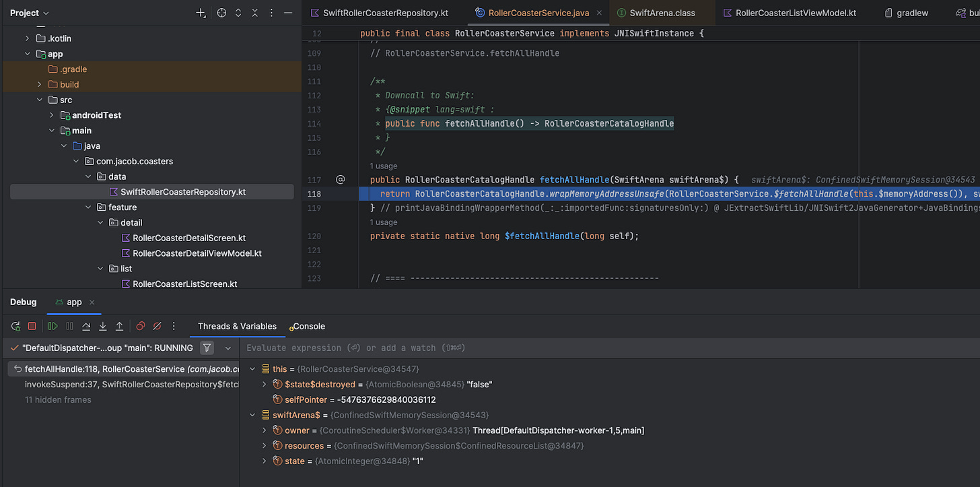Image resolution: width=980 pixels, height=487 pixels.
Task: Collapse the swiftArena$ variable node
Action: coord(253,415)
